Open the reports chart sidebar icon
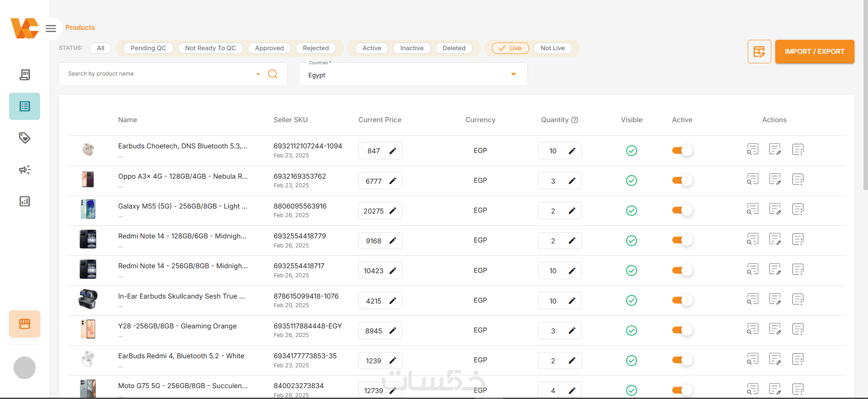The image size is (868, 399). coord(25,201)
